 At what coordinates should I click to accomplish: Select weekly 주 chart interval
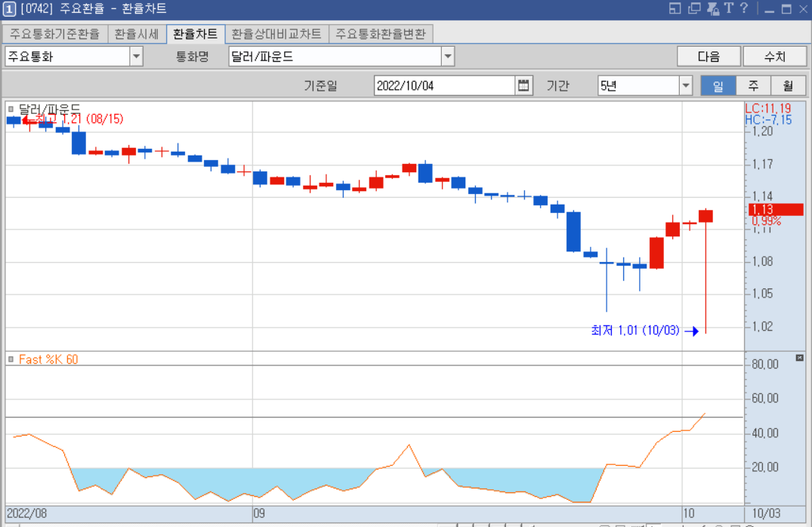tap(754, 85)
